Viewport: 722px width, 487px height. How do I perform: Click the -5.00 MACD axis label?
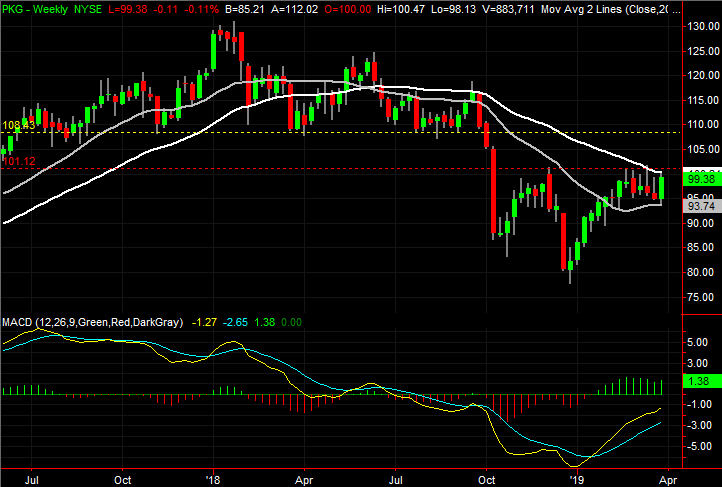697,446
